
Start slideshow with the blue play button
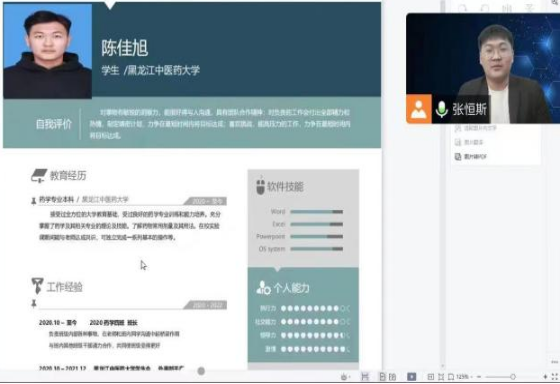tap(411, 376)
